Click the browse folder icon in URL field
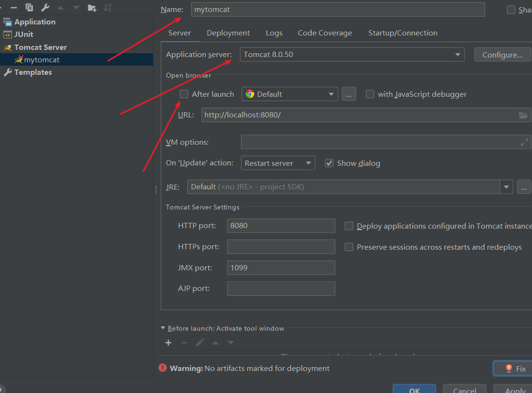 tap(523, 115)
